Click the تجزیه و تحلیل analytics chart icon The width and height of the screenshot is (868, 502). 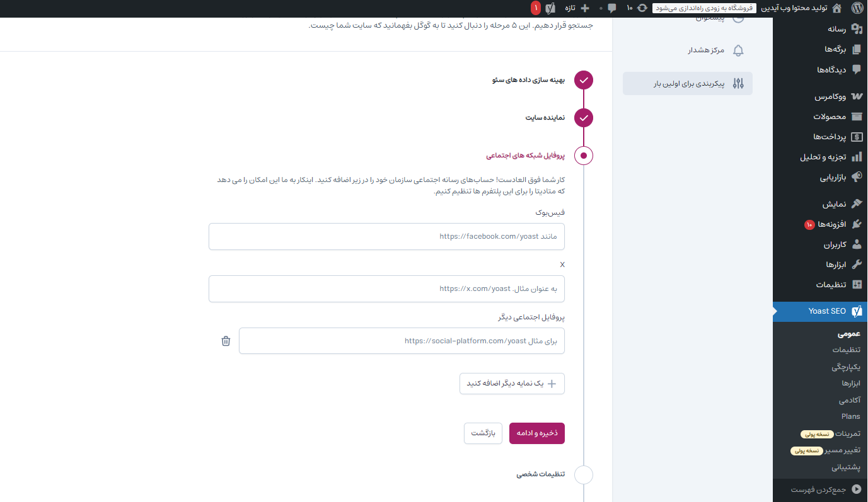point(856,157)
